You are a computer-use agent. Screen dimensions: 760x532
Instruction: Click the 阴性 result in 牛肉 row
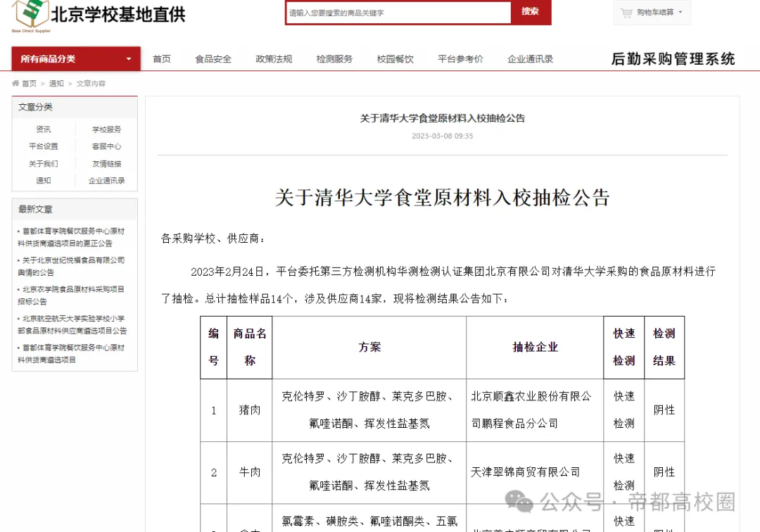tap(664, 472)
